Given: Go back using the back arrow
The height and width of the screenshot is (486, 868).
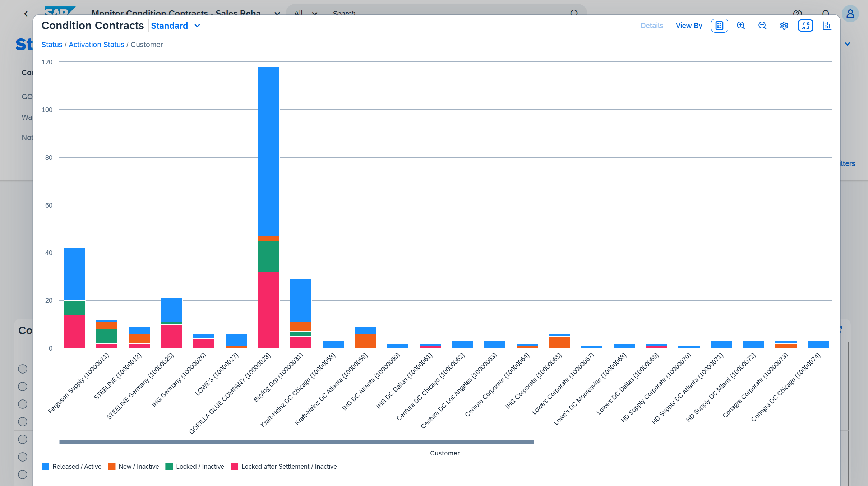Looking at the screenshot, I should [26, 14].
